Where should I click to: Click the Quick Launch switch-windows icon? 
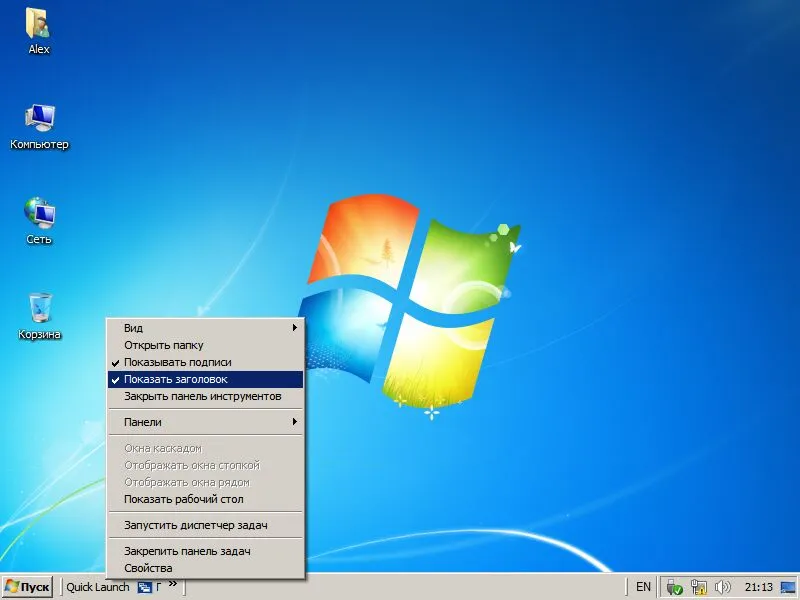pos(145,587)
